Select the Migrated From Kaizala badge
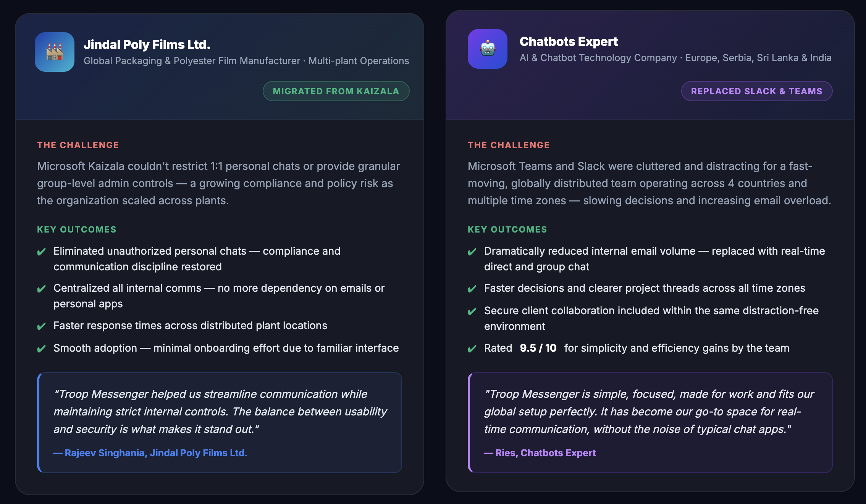Screen dimensions: 866x504 pos(336,91)
